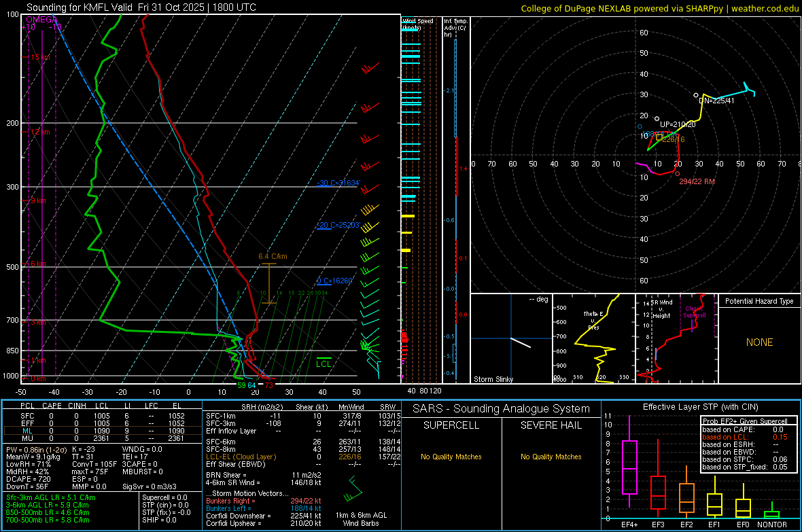Select the Eff Shear (EBWD) row
Viewport: 802px width, 532px height.
point(303,464)
